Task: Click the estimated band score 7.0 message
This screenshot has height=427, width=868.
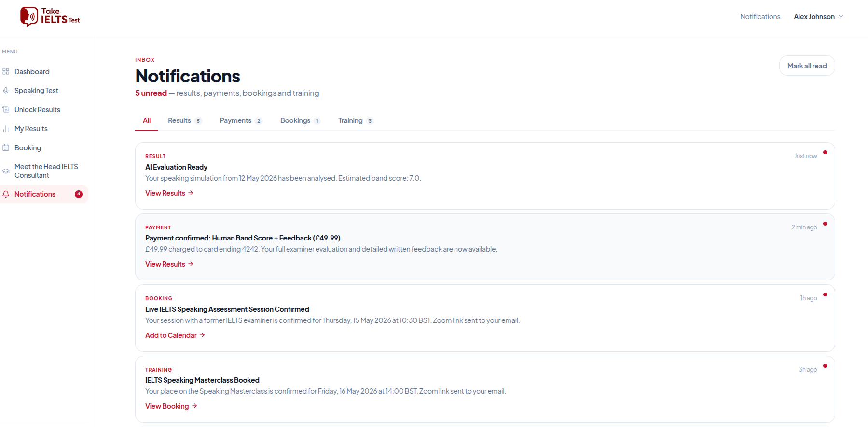Action: point(283,178)
